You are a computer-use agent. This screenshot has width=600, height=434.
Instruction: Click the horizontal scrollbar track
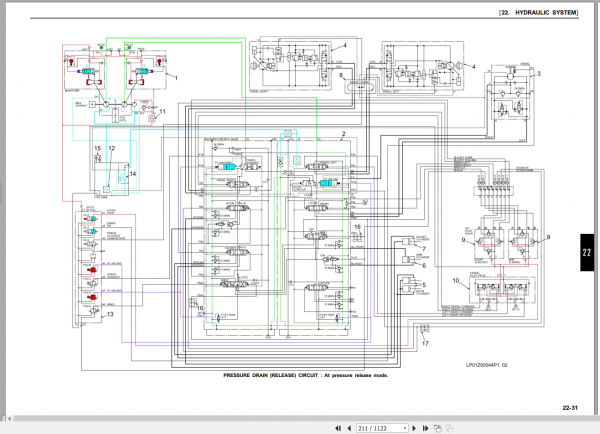tap(302, 419)
